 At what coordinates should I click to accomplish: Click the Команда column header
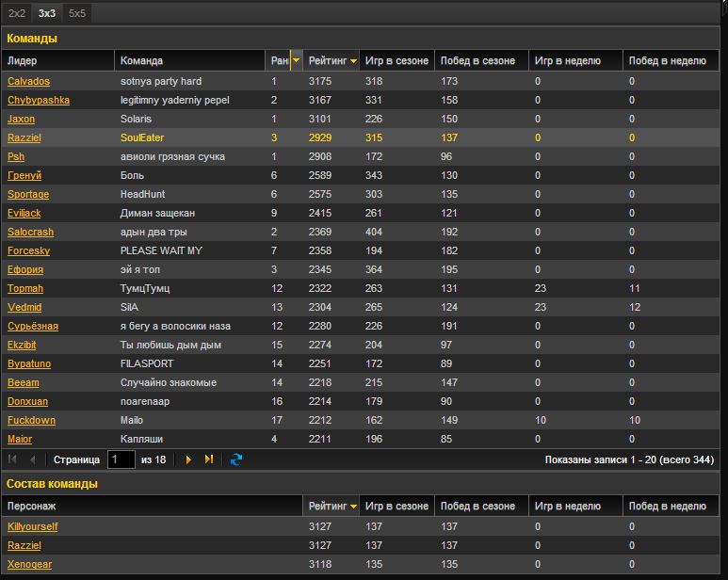point(190,61)
